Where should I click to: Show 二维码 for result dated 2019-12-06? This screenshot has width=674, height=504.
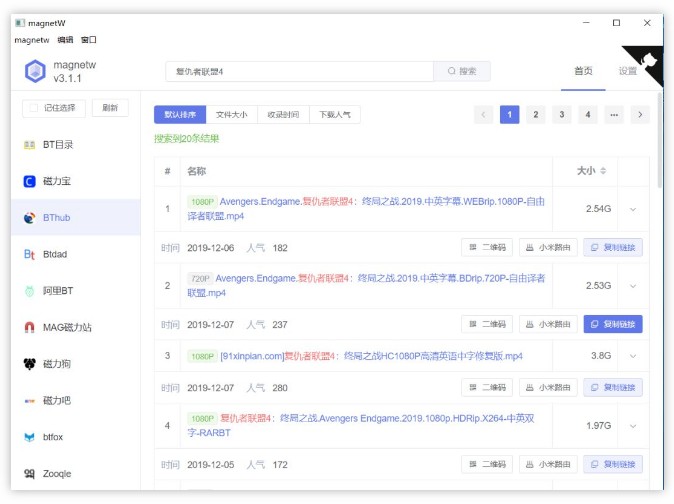pyautogui.click(x=487, y=247)
